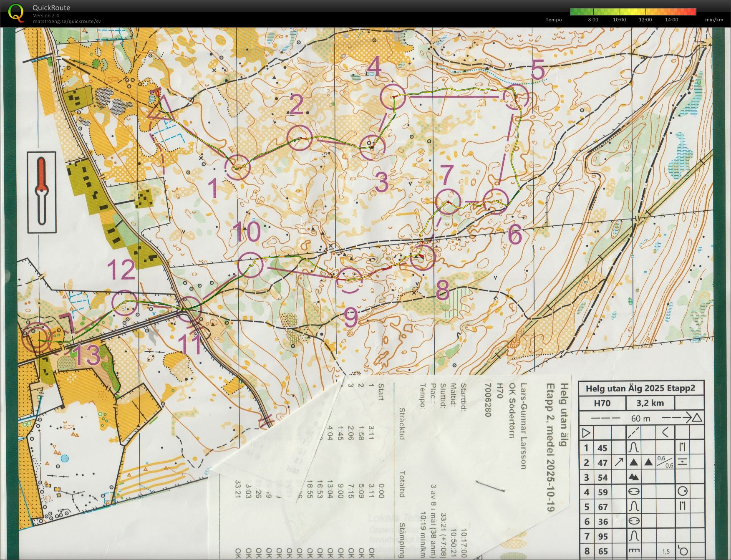Select the 10:00 tempo scale label

click(619, 20)
